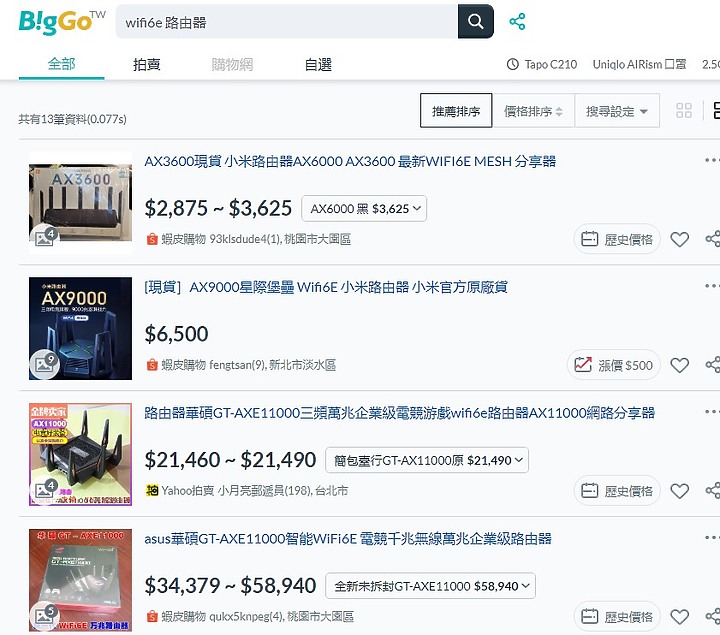Favorite the $34,379 asus listing heart
Image resolution: width=720 pixels, height=635 pixels.
point(680,617)
